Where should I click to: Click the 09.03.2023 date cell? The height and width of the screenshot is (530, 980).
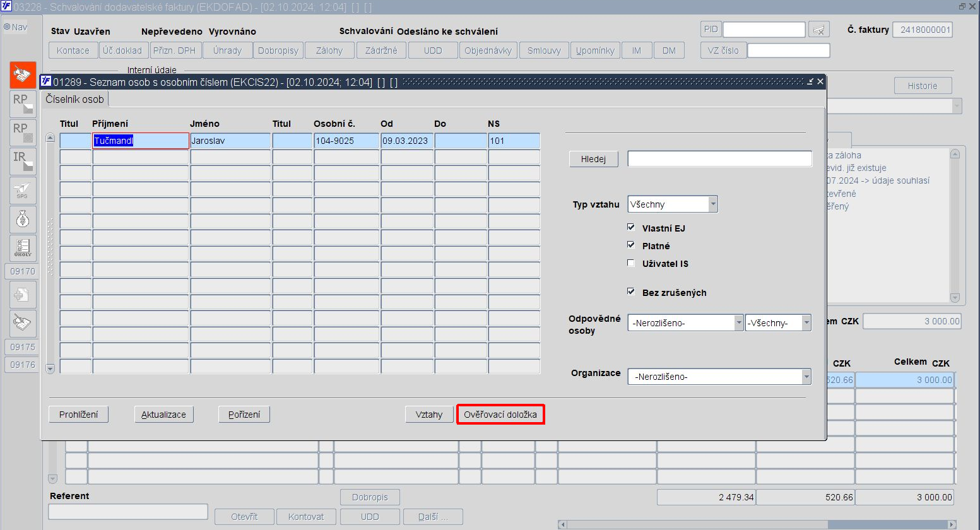pyautogui.click(x=407, y=141)
